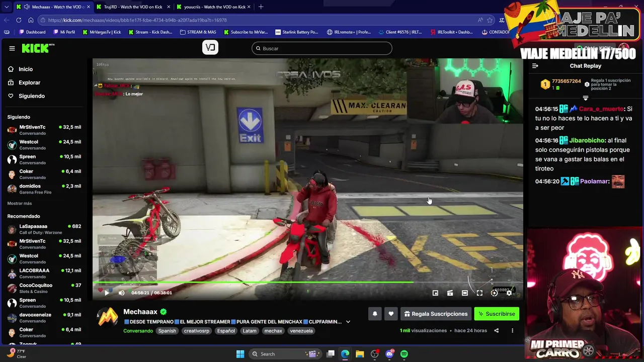
Task: Open the Kick hamburger menu
Action: pyautogui.click(x=12, y=48)
